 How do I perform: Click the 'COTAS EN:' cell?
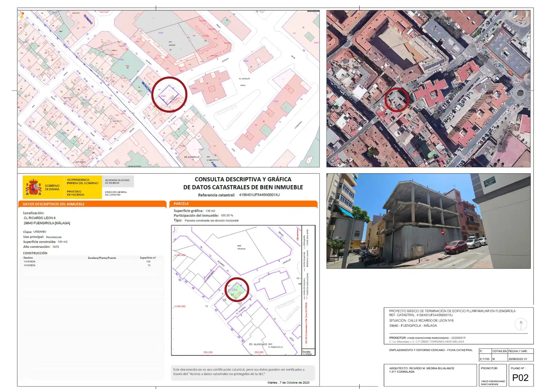499,351
